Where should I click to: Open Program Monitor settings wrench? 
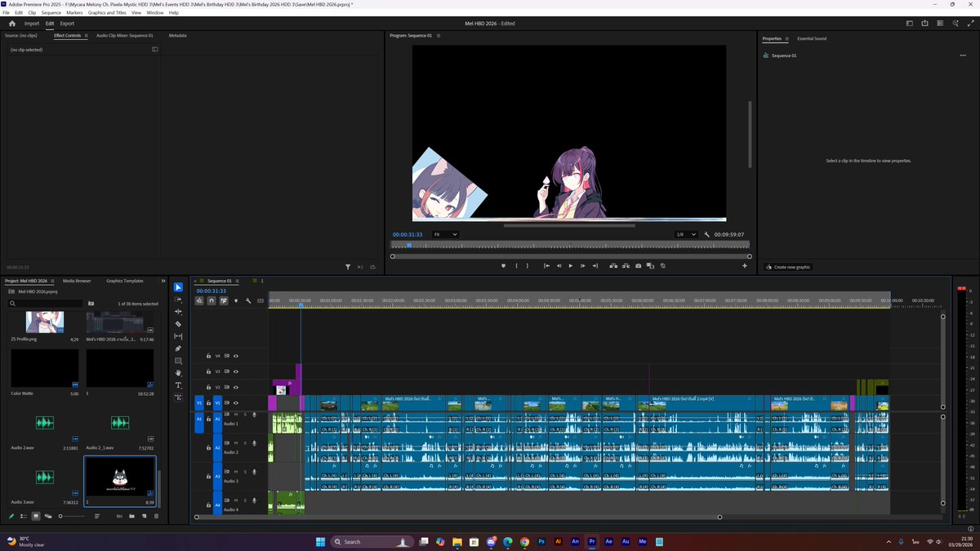pos(707,234)
